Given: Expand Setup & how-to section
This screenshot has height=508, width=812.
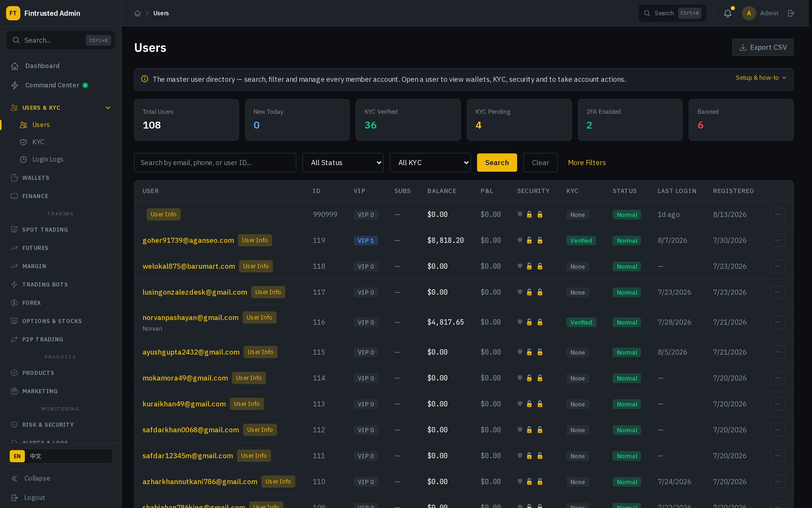Looking at the screenshot, I should [761, 78].
